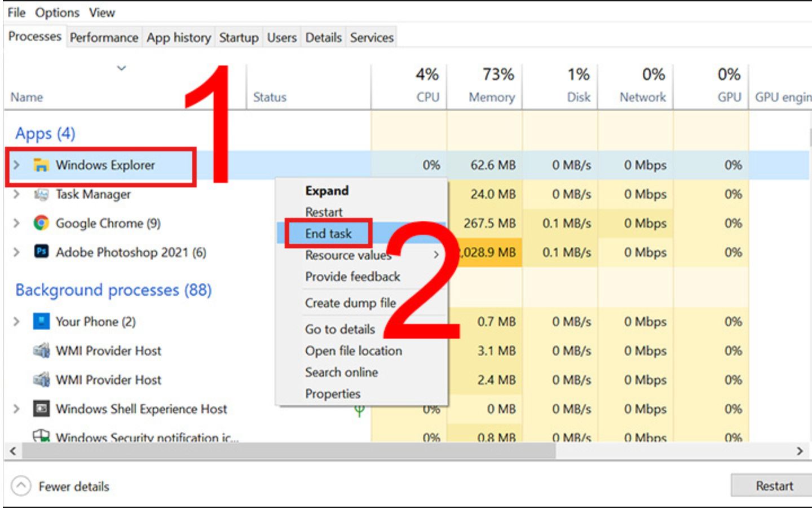The width and height of the screenshot is (812, 508).
Task: Sort processes by Memory column header
Action: 491,97
